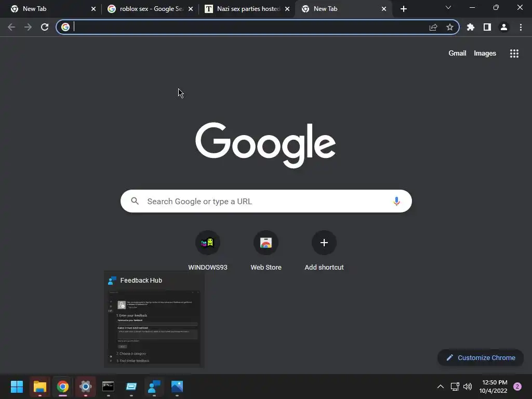Open Gmail link
The width and height of the screenshot is (532, 399).
point(457,54)
